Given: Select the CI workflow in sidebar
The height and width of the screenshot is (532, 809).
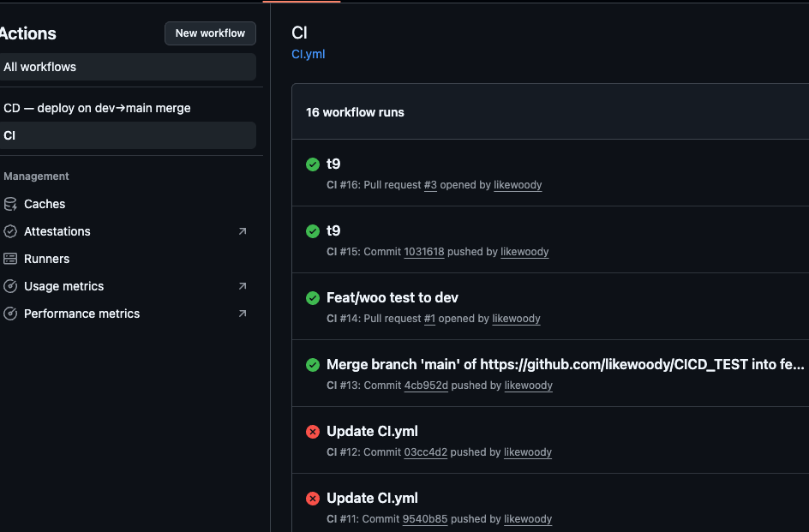Looking at the screenshot, I should [9, 135].
